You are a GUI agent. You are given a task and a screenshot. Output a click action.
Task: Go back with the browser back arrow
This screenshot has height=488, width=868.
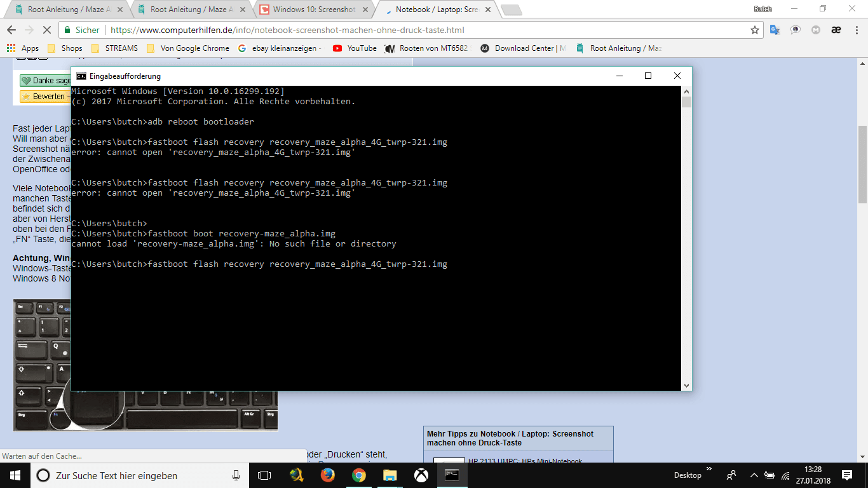pyautogui.click(x=11, y=30)
